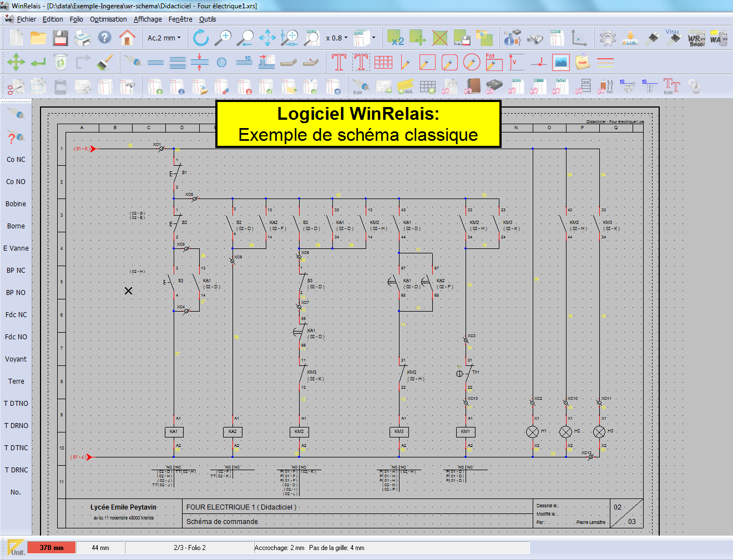Screen dimensions: 733x560
Task: Select the red text T tool
Action: (x=338, y=62)
